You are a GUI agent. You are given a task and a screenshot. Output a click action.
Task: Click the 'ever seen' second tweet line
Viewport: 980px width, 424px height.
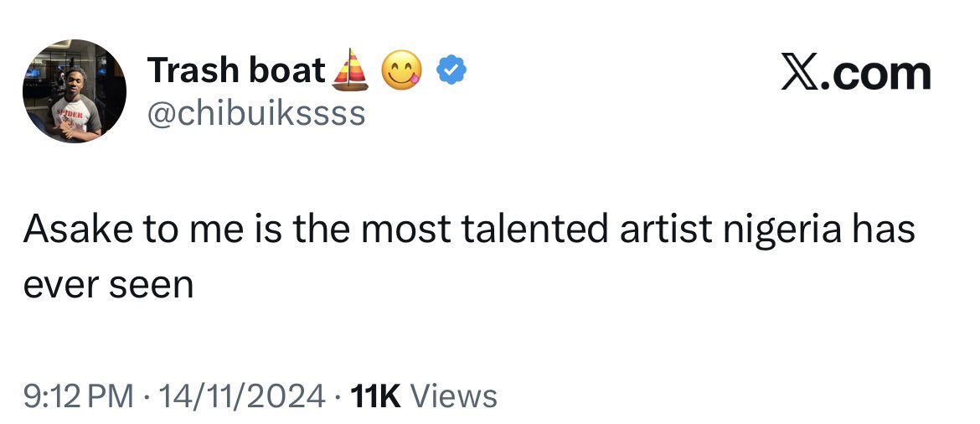[x=108, y=285]
